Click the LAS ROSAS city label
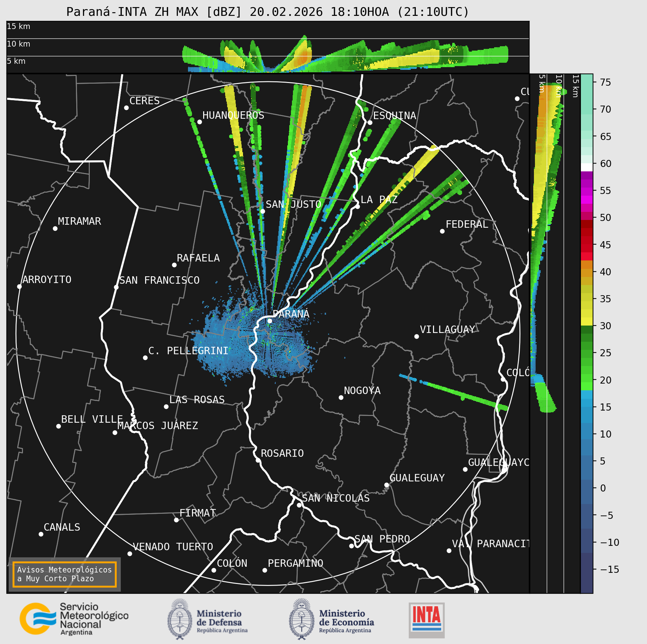The width and height of the screenshot is (647, 644). [x=197, y=400]
